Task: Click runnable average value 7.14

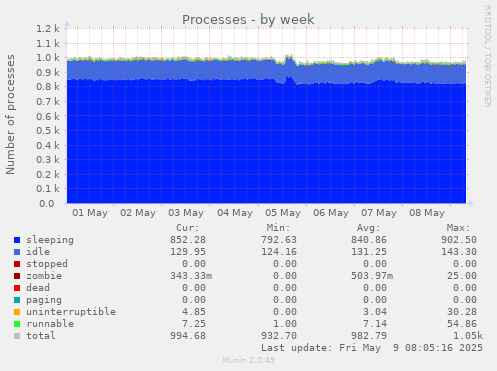Action: pyautogui.click(x=375, y=324)
